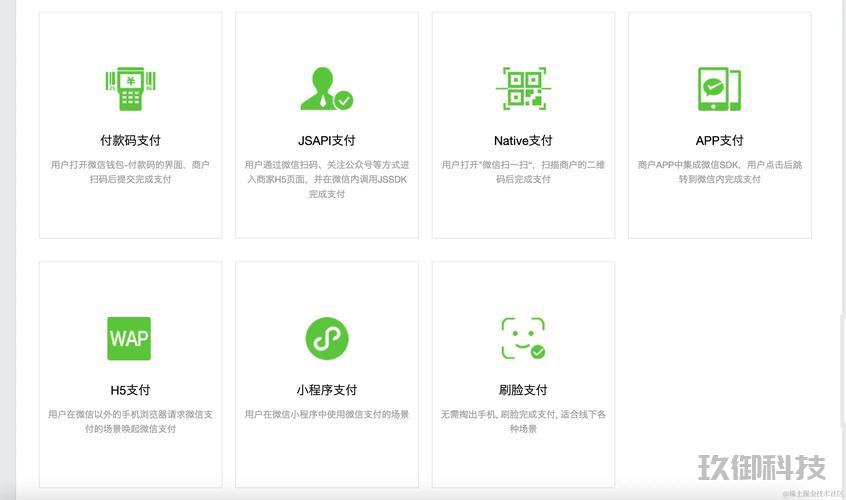
Task: Click the JSAPI支付 user checkmark icon
Action: point(326,89)
